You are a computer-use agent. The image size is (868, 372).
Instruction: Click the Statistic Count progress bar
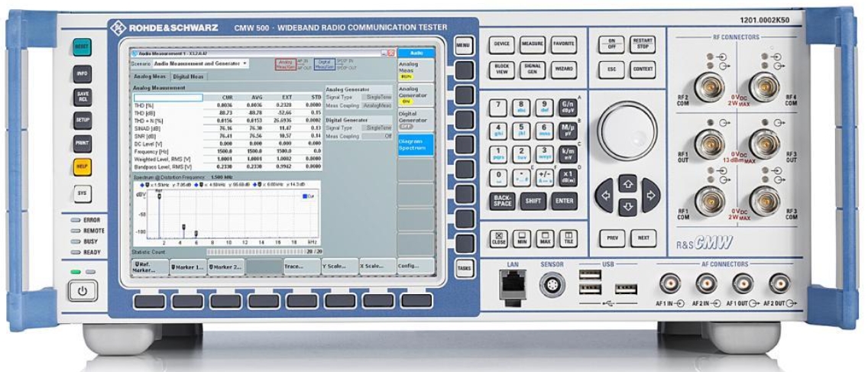(x=257, y=251)
